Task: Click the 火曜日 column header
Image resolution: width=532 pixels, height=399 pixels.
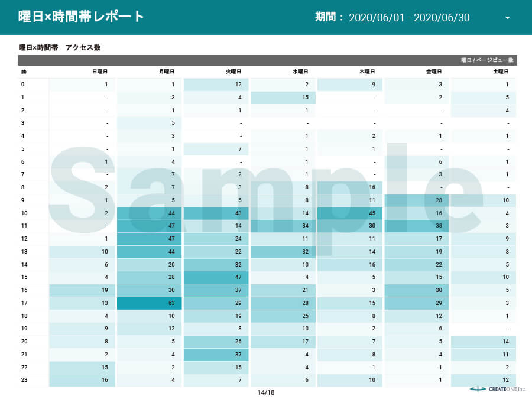Action: pos(232,71)
